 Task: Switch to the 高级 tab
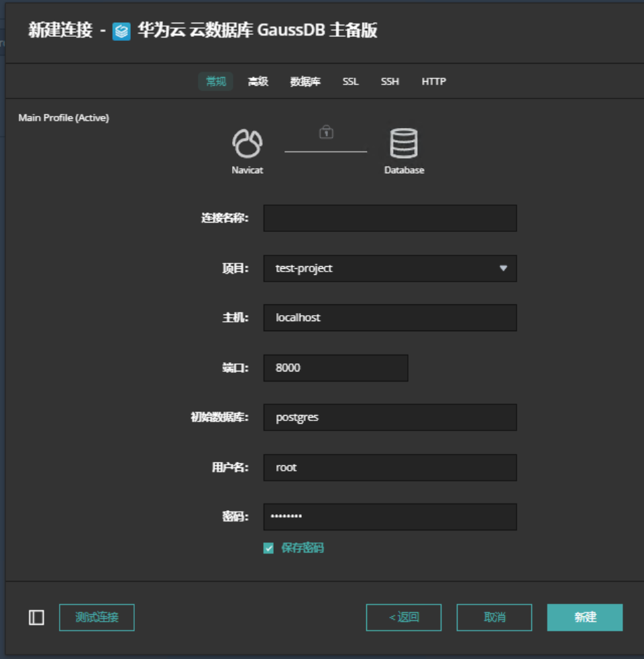click(x=258, y=82)
